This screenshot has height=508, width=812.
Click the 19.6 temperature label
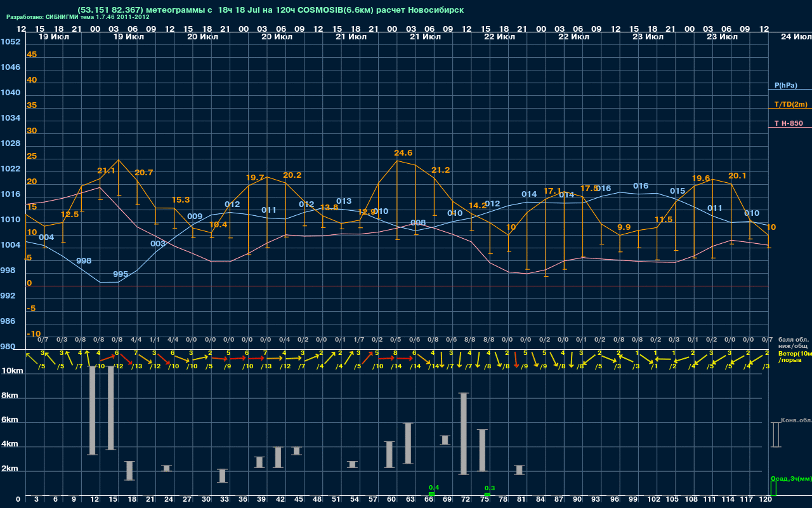tap(701, 178)
